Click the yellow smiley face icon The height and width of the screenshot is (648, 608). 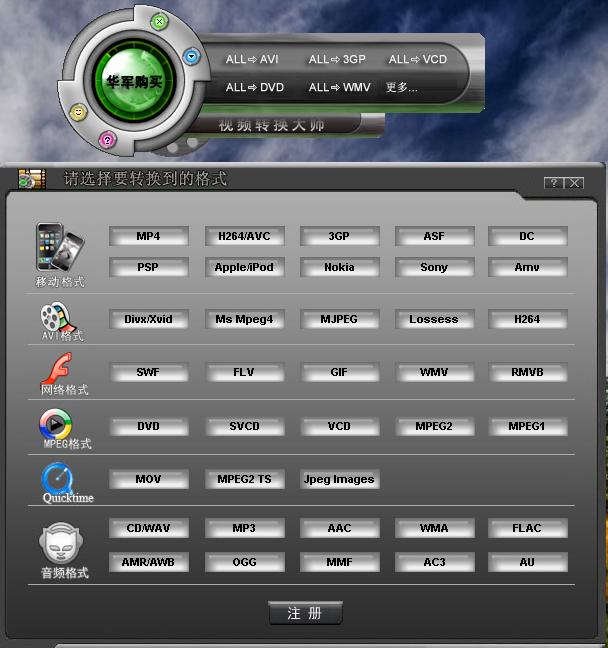[78, 112]
